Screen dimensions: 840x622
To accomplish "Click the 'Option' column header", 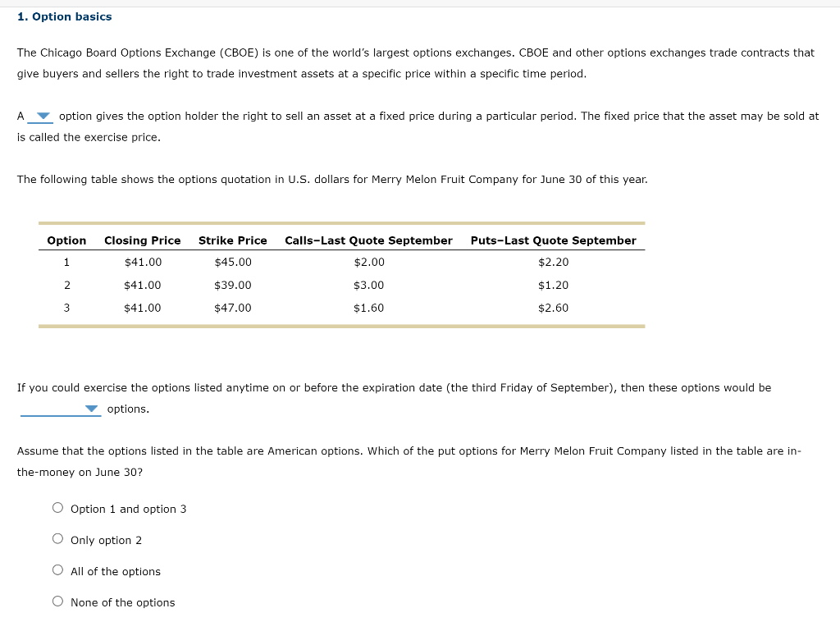I will coord(66,240).
